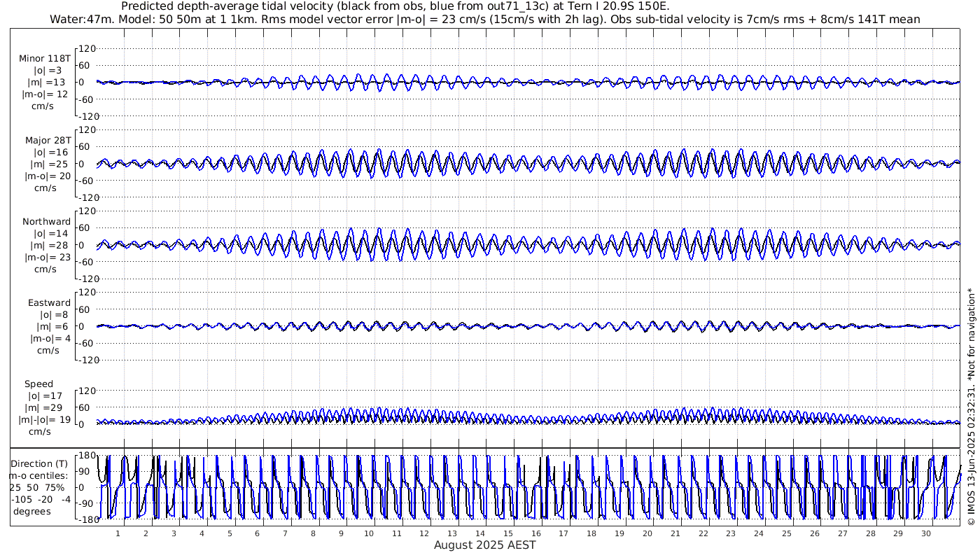Select the 'Northward' panel label
The width and height of the screenshot is (980, 560).
pos(46,221)
